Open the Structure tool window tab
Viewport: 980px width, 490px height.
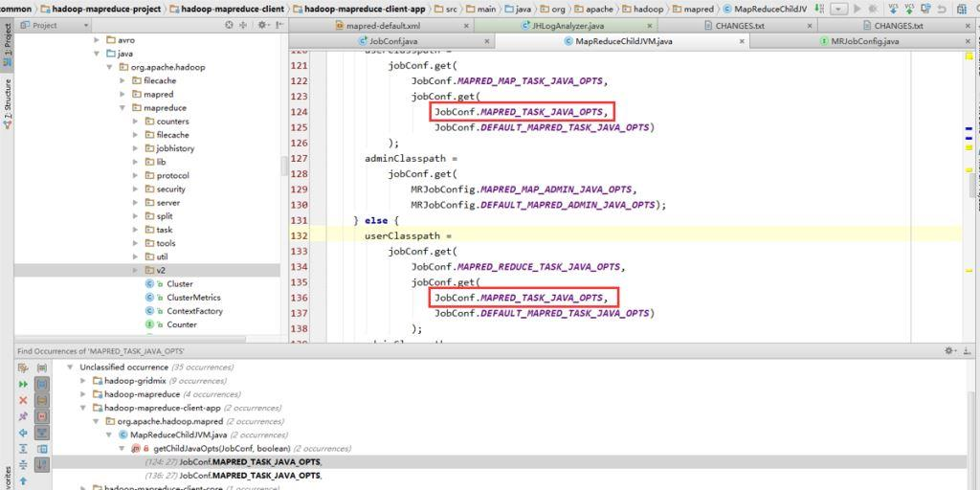click(x=7, y=103)
